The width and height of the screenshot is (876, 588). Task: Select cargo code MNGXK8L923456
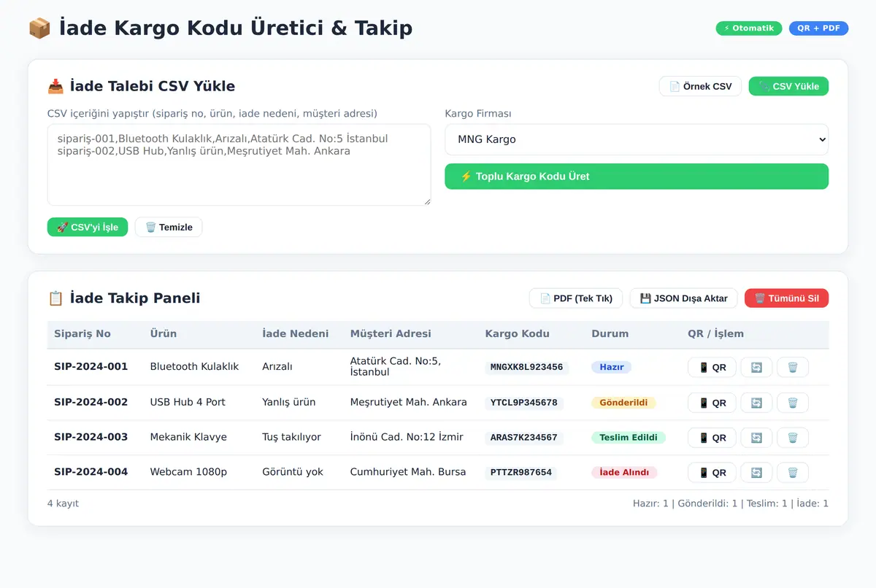pyautogui.click(x=527, y=367)
